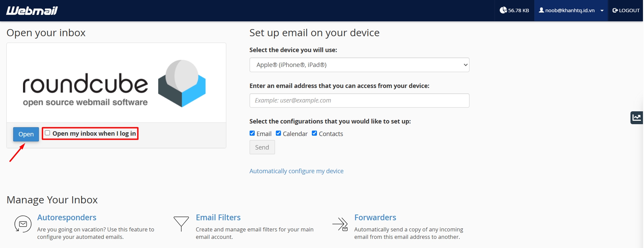Screen dimensions: 644x248
Task: Click the Webmail logo in header
Action: [x=32, y=10]
